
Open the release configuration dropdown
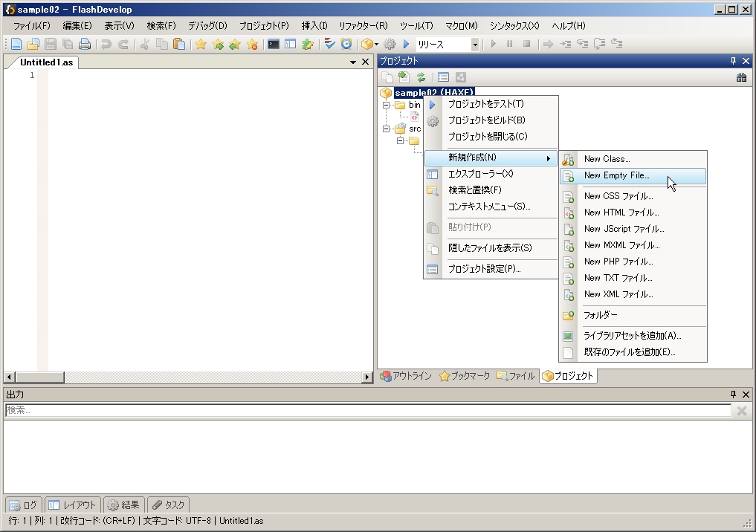pyautogui.click(x=475, y=45)
